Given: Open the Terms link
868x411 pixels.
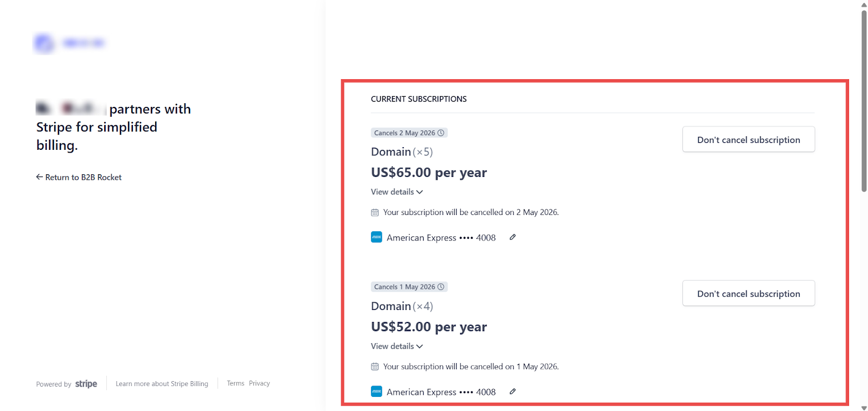Looking at the screenshot, I should 235,383.
